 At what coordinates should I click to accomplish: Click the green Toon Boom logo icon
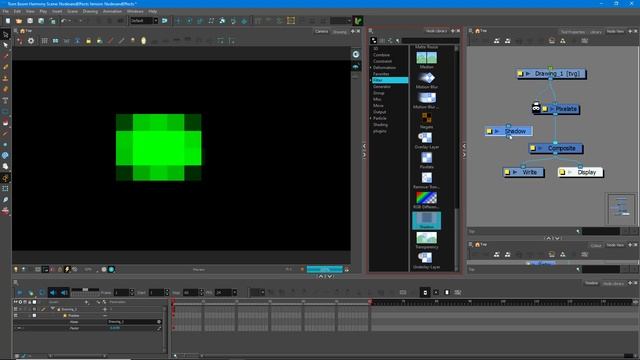pyautogui.click(x=358, y=21)
